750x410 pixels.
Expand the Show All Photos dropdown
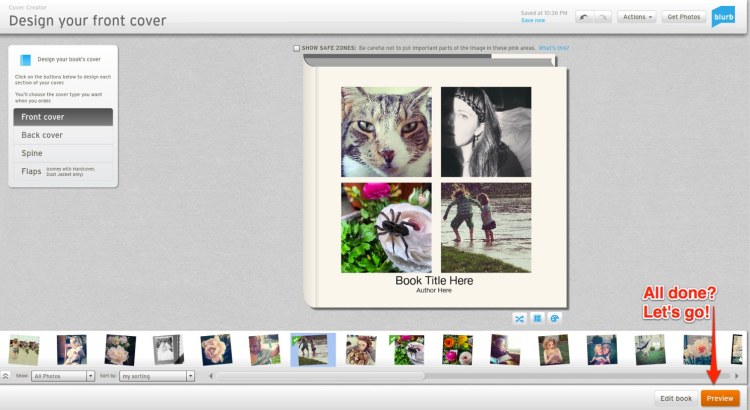(63, 376)
